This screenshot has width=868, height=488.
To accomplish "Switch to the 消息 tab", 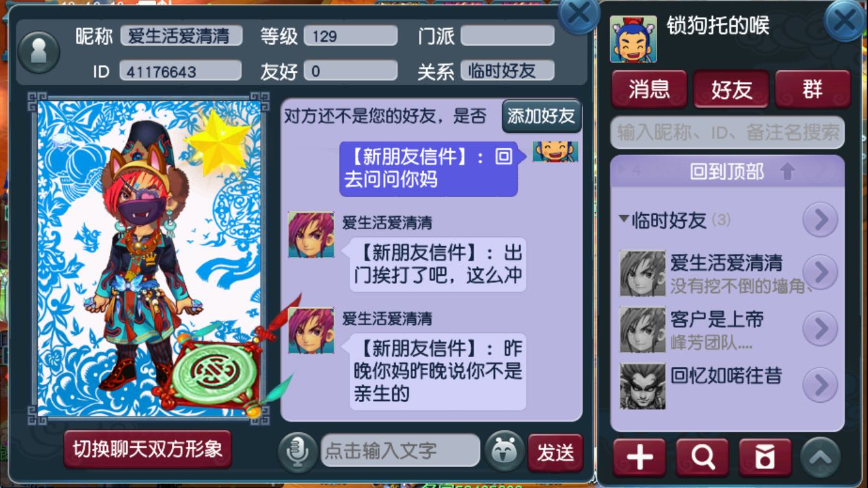I will (x=649, y=89).
